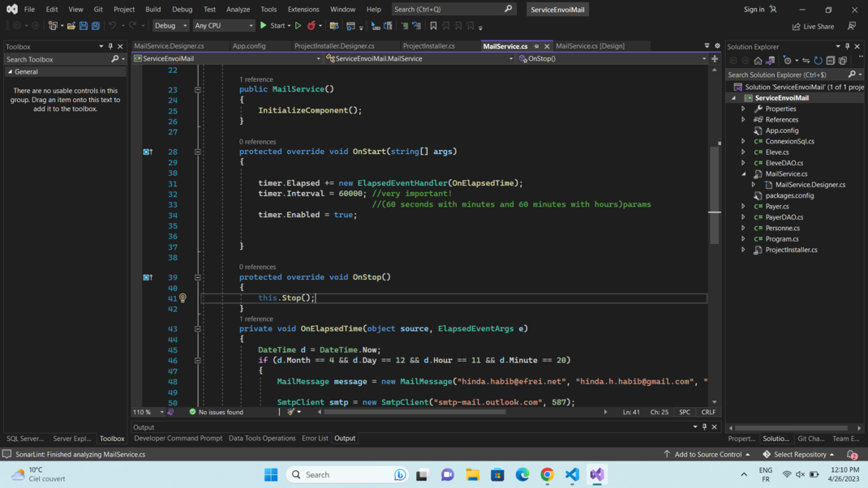Screen dimensions: 868x488
Task: Click the Live Share button
Action: [813, 26]
